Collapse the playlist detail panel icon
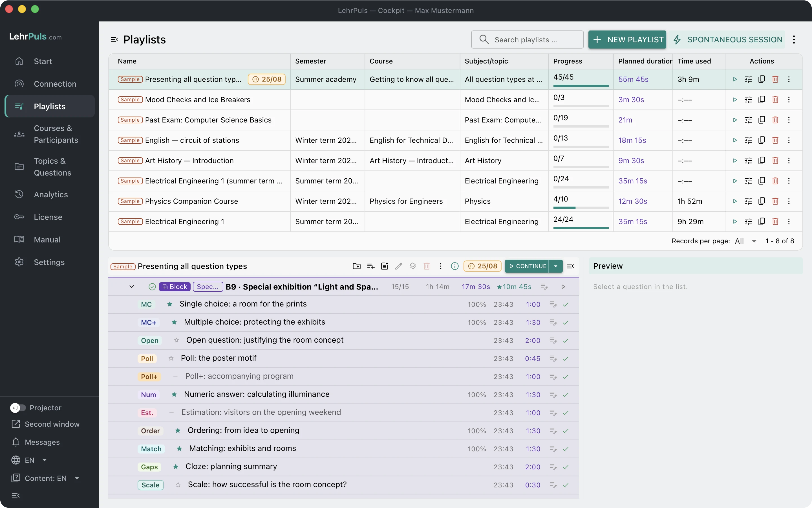Screen dimensions: 812x508 click(570, 266)
